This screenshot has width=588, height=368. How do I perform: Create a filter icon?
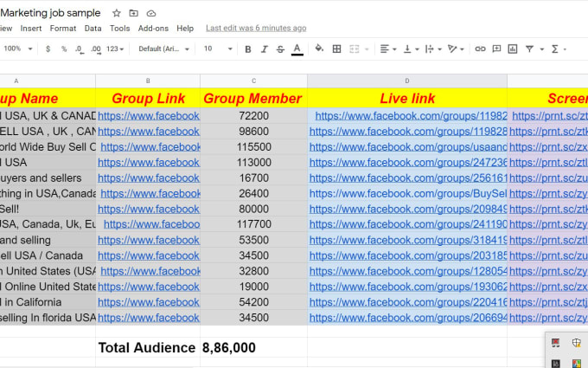point(529,48)
